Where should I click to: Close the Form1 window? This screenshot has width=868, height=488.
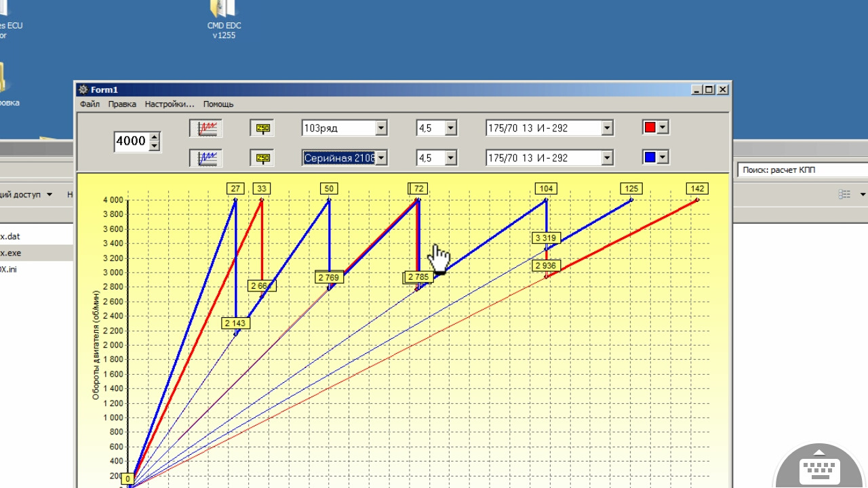pos(722,89)
